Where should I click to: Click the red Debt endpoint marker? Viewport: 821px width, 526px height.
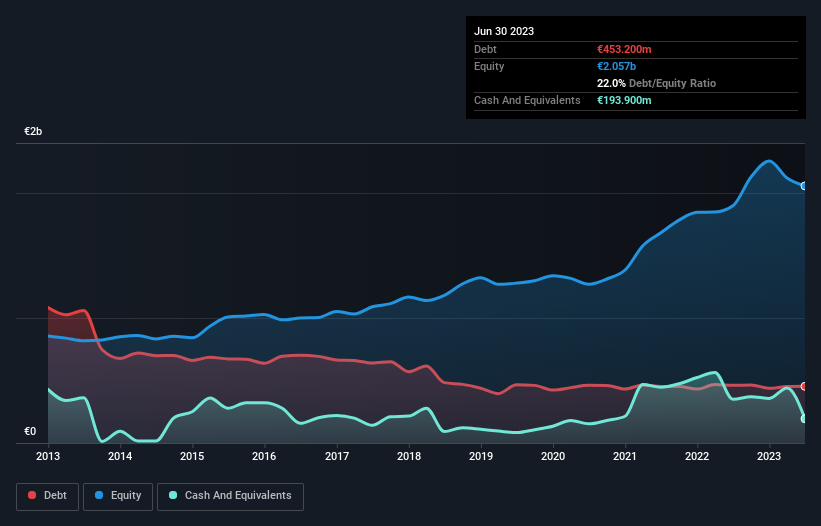804,386
